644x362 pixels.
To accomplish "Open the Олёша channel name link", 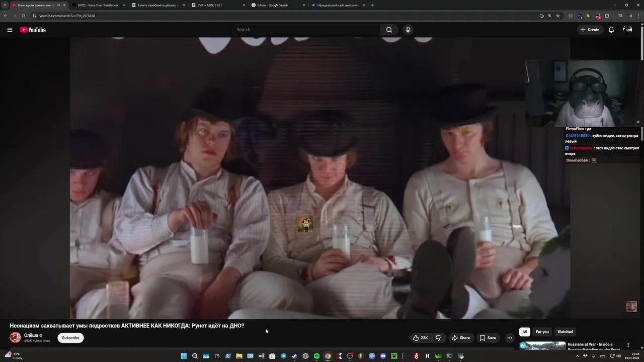I will [31, 335].
